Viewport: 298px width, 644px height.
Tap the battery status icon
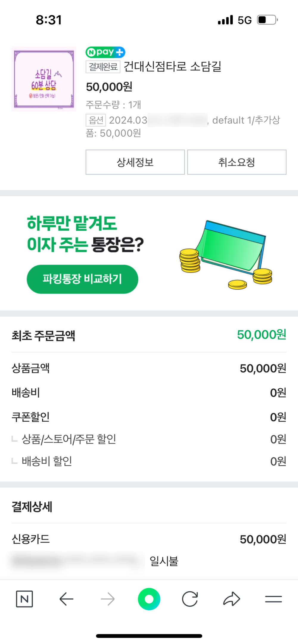[267, 20]
